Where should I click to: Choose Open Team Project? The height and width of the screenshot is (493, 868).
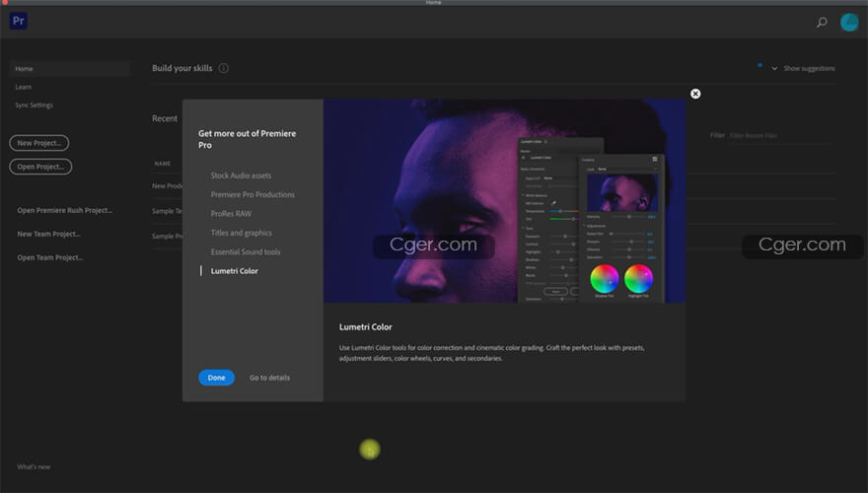point(50,258)
